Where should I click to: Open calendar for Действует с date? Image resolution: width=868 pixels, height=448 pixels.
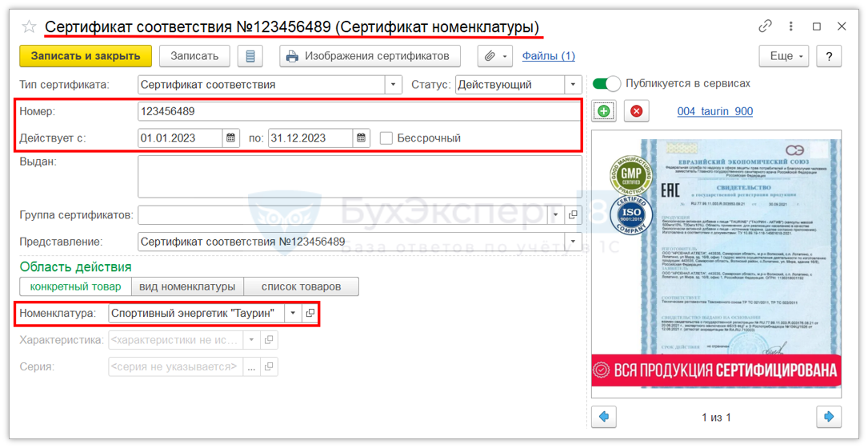coord(231,138)
